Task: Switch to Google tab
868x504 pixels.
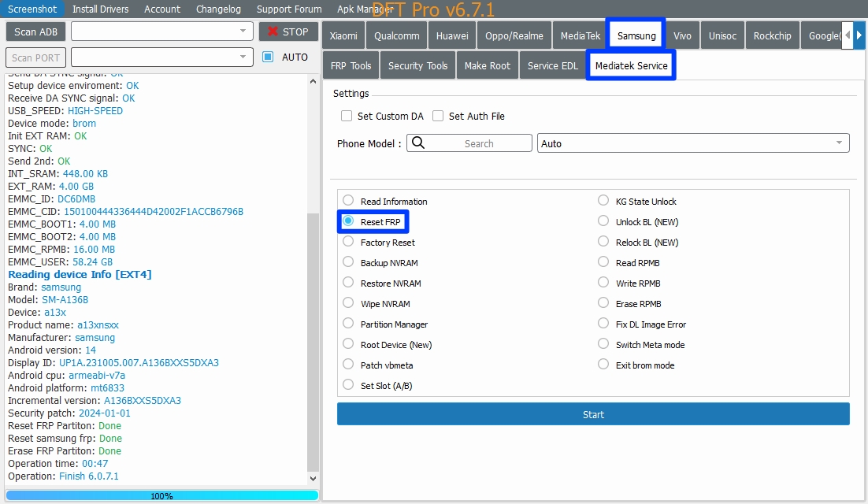Action: [x=822, y=35]
